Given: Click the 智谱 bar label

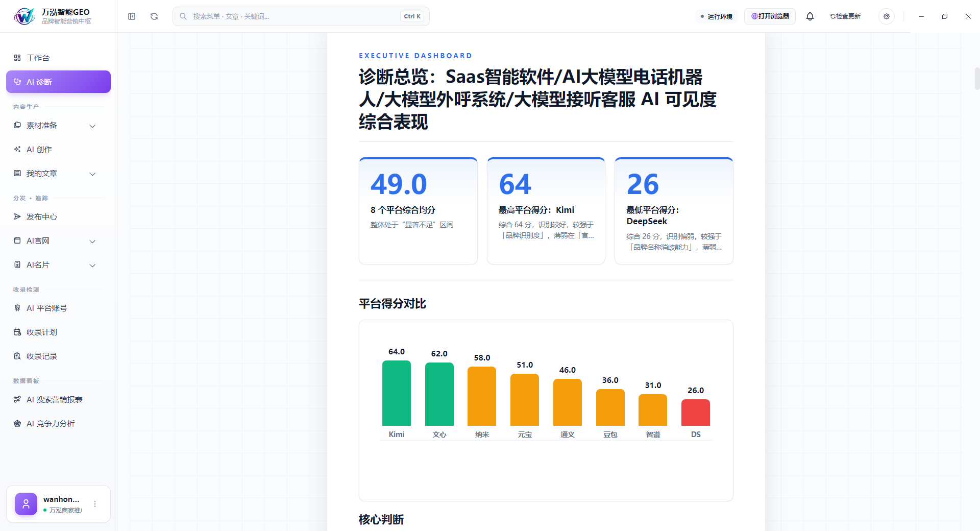Looking at the screenshot, I should tap(653, 435).
